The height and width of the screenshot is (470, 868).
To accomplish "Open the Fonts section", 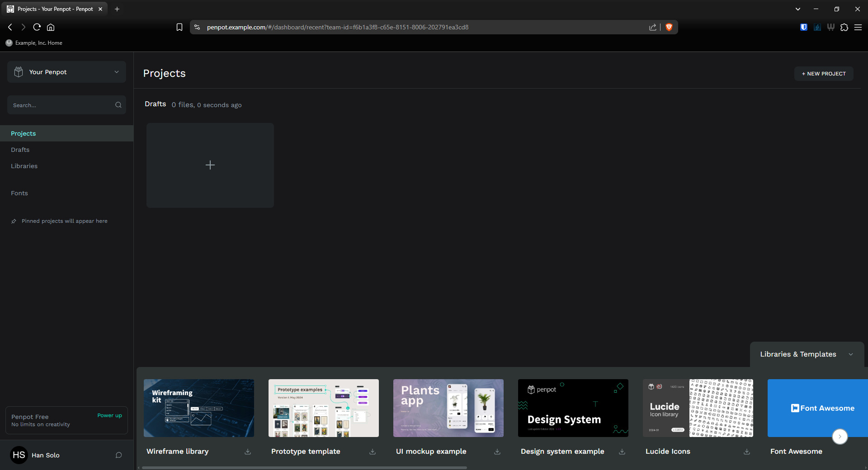I will [x=19, y=193].
